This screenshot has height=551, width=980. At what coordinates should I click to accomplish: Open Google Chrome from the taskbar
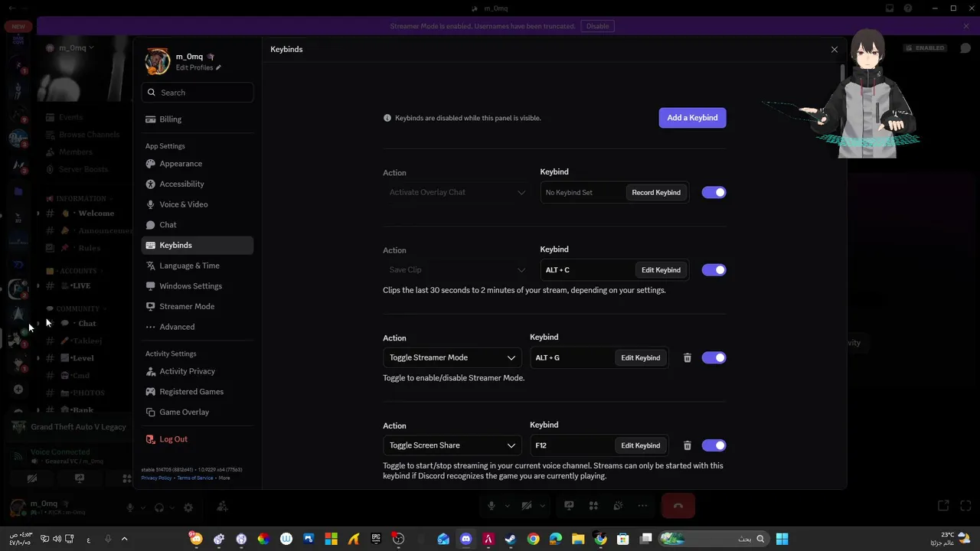coord(533,539)
